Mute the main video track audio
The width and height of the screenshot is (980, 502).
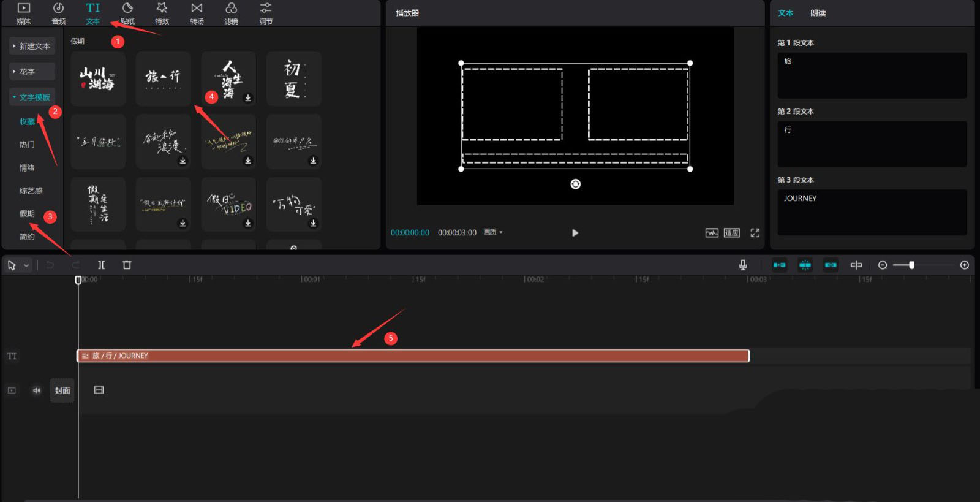[36, 390]
